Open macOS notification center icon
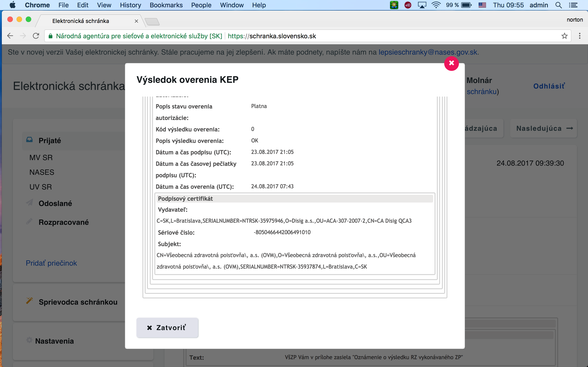The height and width of the screenshot is (367, 588). pyautogui.click(x=573, y=5)
